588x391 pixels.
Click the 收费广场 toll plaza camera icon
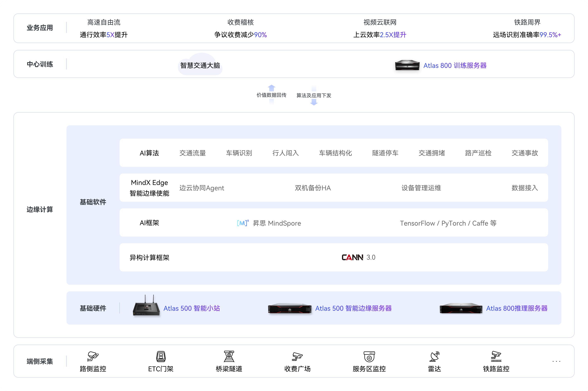pyautogui.click(x=297, y=357)
